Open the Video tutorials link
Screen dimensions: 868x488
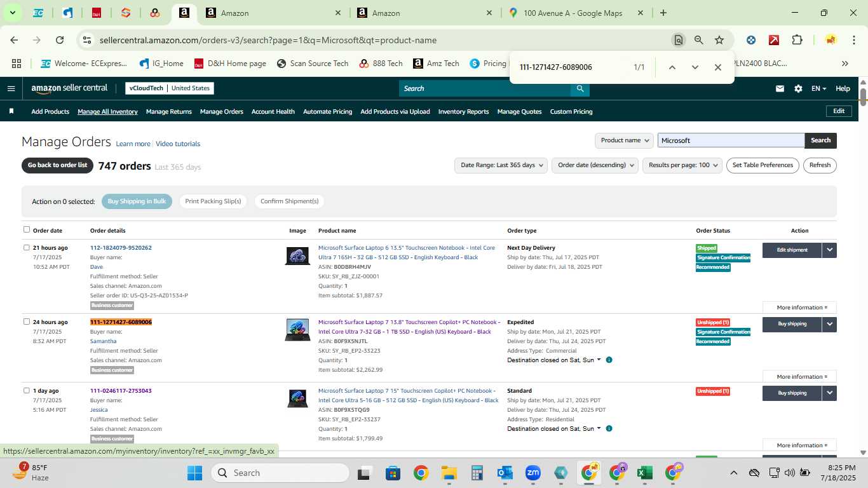[178, 144]
